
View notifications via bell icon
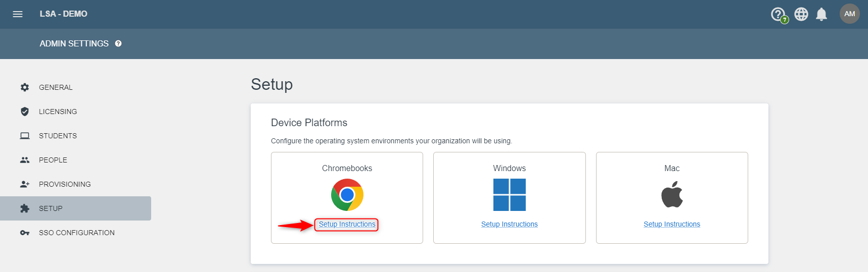821,14
